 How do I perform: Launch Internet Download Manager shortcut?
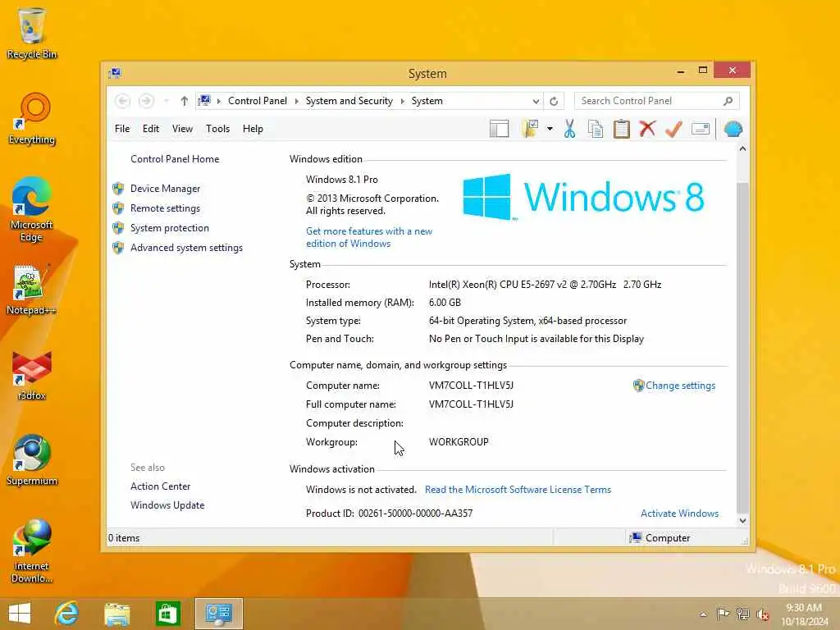tap(32, 551)
